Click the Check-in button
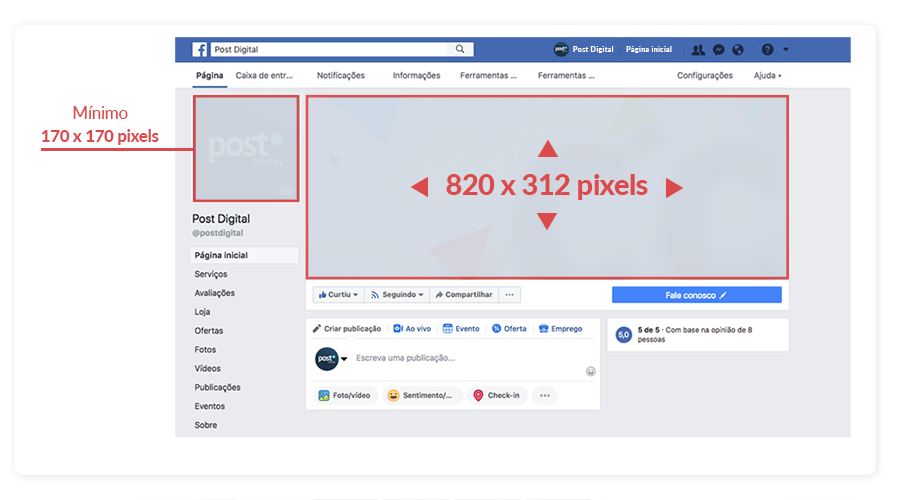900x500 pixels. tap(496, 396)
